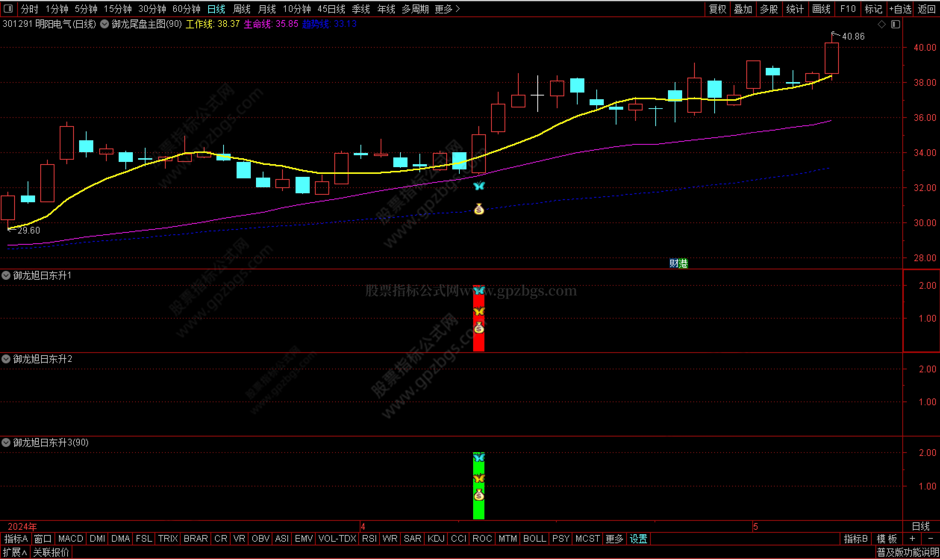Click the 财 info marker on the chart
Screen dimensions: 940x560
point(674,263)
